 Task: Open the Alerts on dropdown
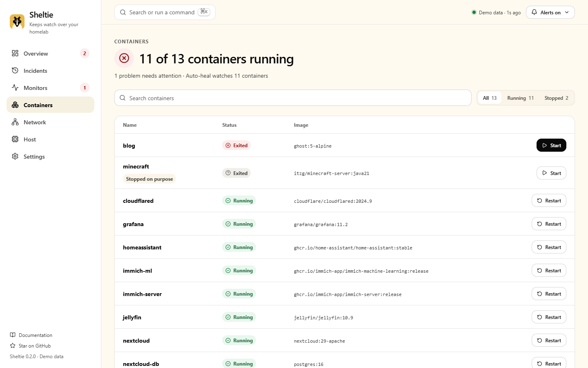(550, 12)
